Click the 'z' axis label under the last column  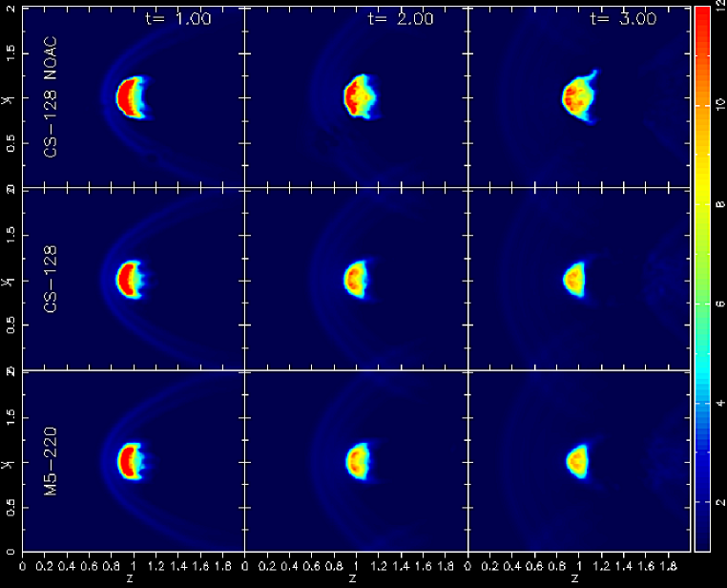coord(575,578)
